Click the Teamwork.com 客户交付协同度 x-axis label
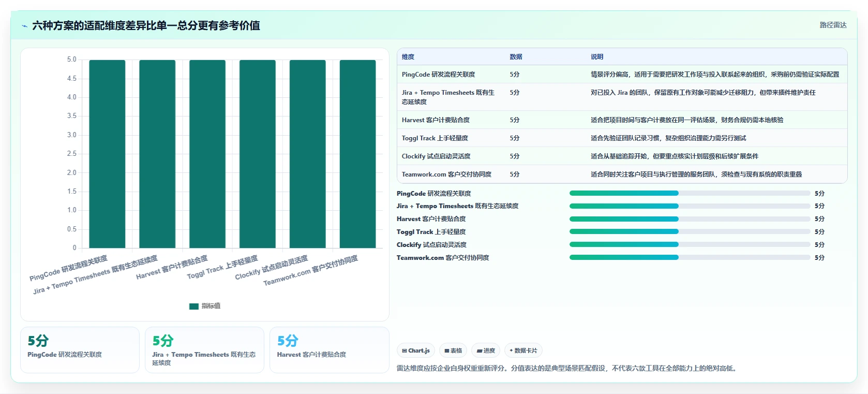This screenshot has width=868, height=394. coord(310,270)
